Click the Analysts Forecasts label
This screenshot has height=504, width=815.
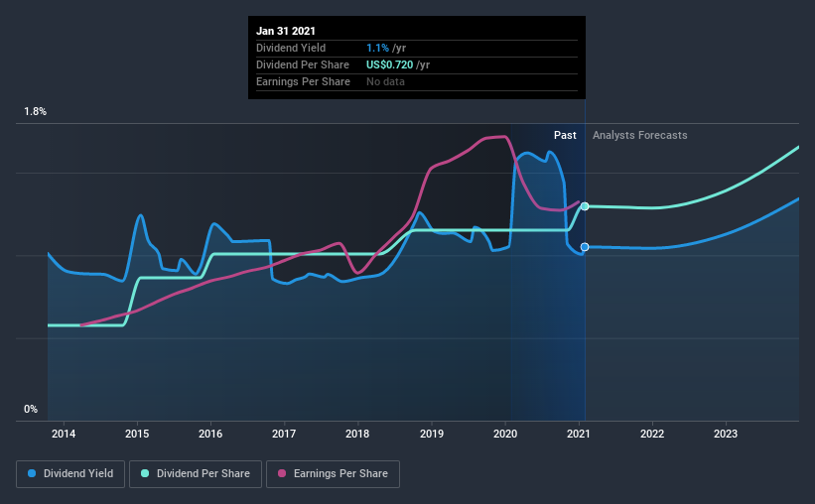(640, 135)
